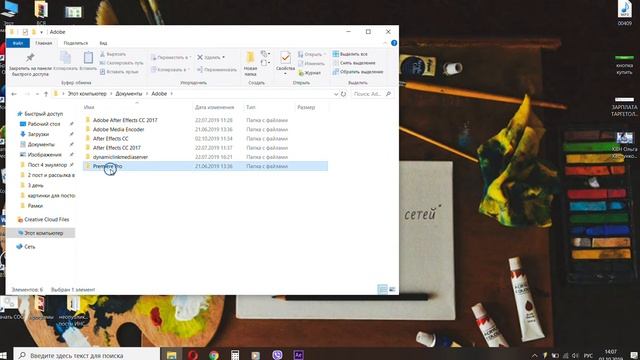Select the Adobe Media Encoder folder
This screenshot has height=360, width=640.
point(118,129)
